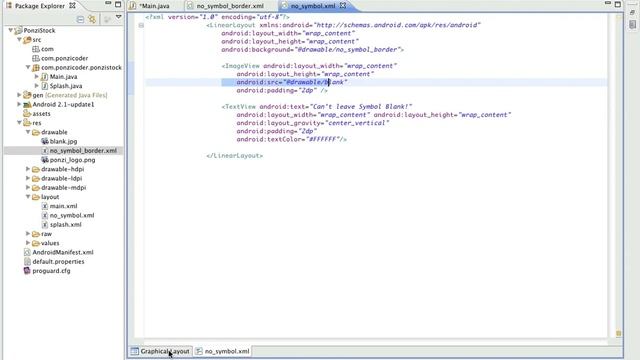Click orange marker in overview ruler bottom

click(x=618, y=333)
